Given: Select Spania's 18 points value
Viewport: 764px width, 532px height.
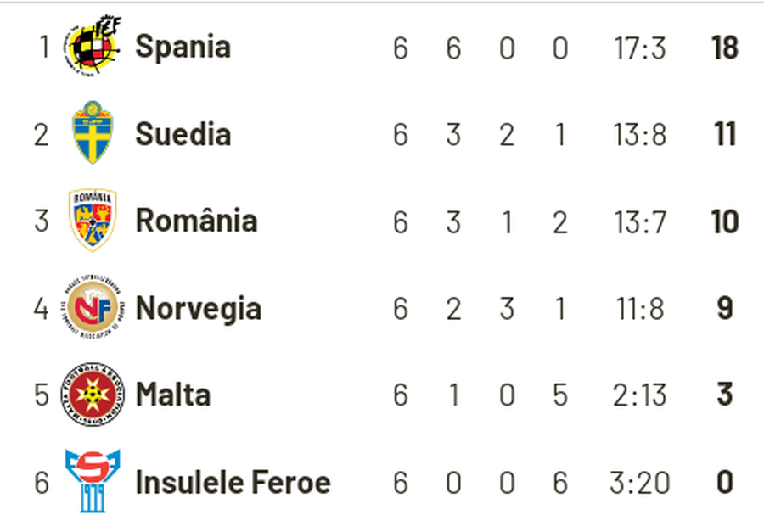Looking at the screenshot, I should [725, 48].
